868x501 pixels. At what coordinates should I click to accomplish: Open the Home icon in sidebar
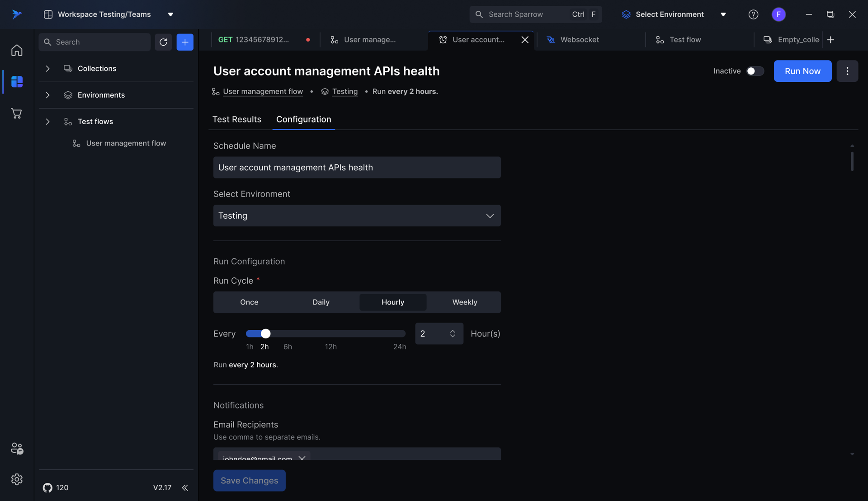17,50
